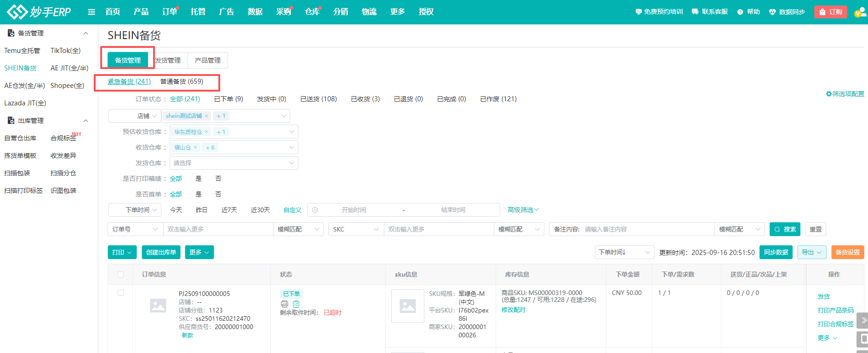Open the 下单时间 filter type dropdown
The height and width of the screenshot is (353, 868).
pyautogui.click(x=135, y=210)
